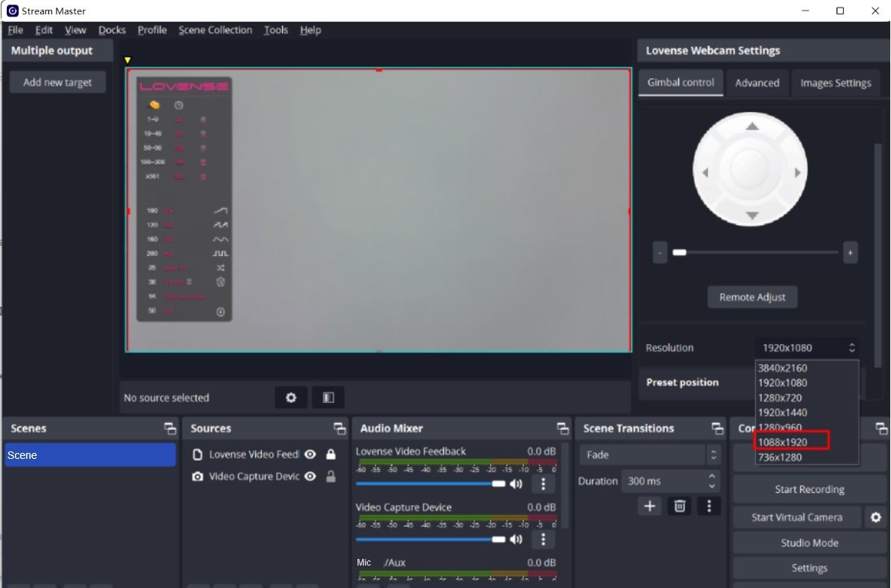
Task: Mute Lovense Video Feedback speaker icon
Action: [516, 484]
